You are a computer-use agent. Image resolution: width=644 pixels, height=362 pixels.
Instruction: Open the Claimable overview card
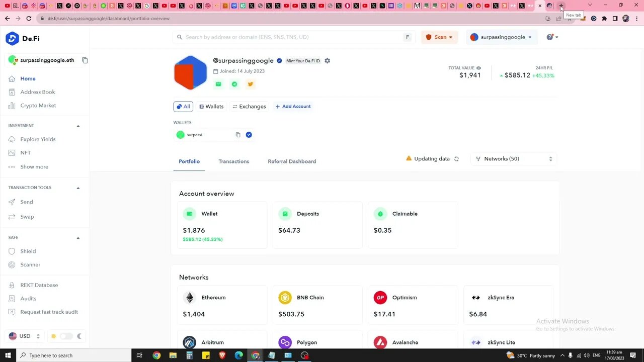click(413, 225)
